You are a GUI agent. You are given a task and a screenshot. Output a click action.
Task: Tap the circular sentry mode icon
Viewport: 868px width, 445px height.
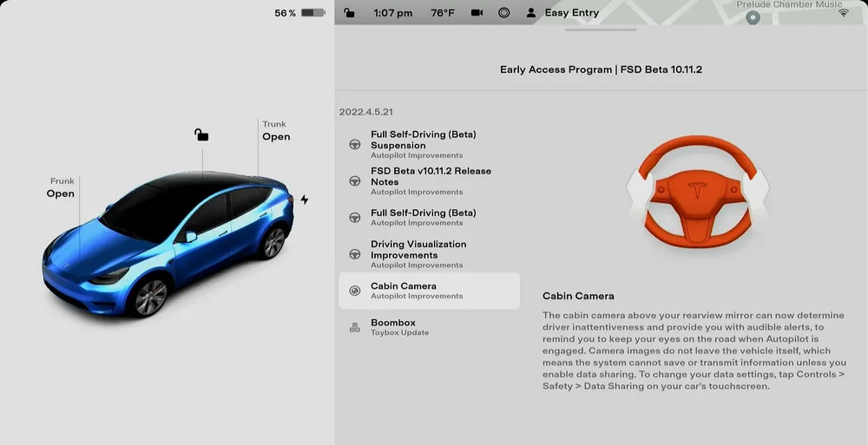coord(503,12)
